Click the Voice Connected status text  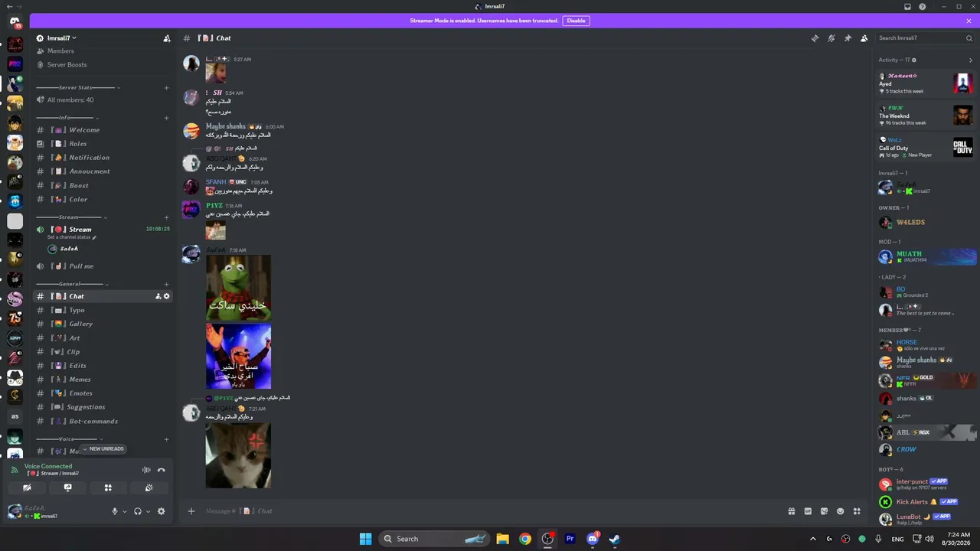(x=48, y=466)
